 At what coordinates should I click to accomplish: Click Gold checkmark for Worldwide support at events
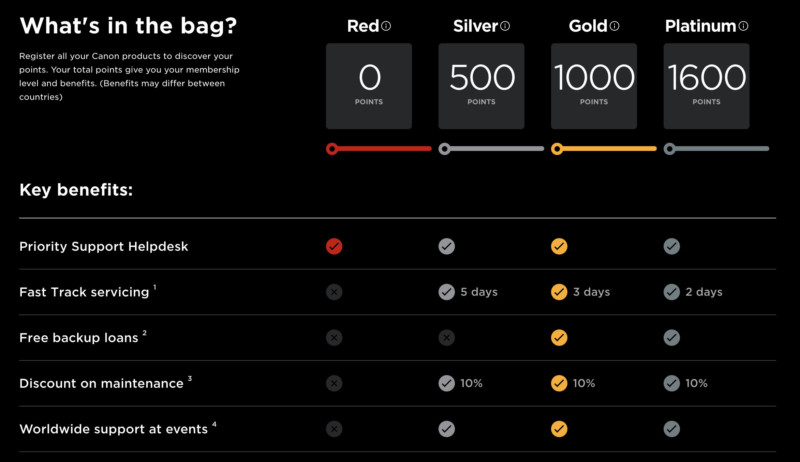click(559, 429)
